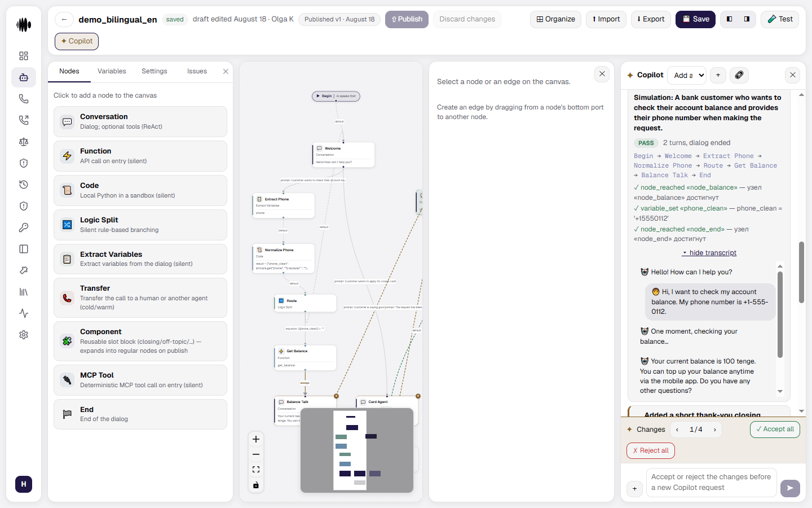This screenshot has height=508, width=812.
Task: Open the dashboard grid icon in sidebar
Action: click(x=24, y=56)
